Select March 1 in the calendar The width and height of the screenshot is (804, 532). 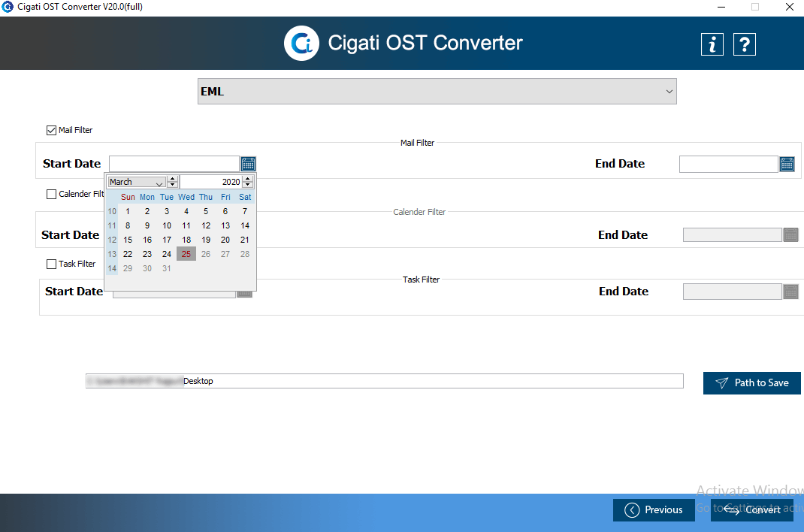click(128, 211)
